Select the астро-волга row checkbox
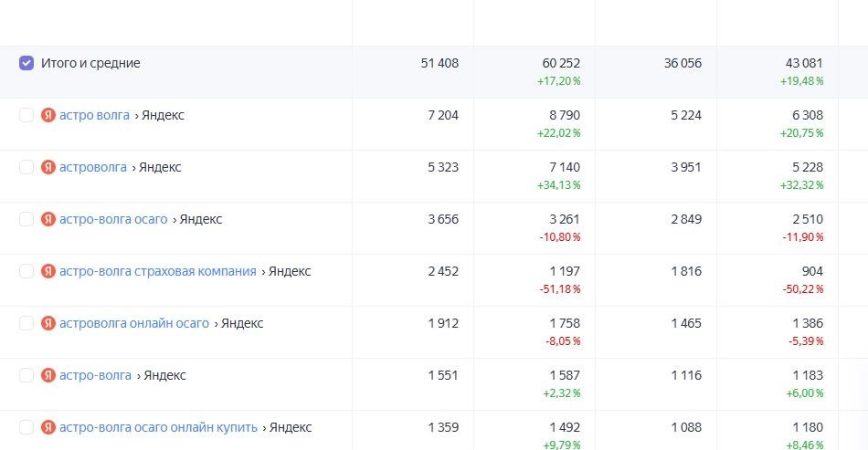This screenshot has width=868, height=450. 26,375
